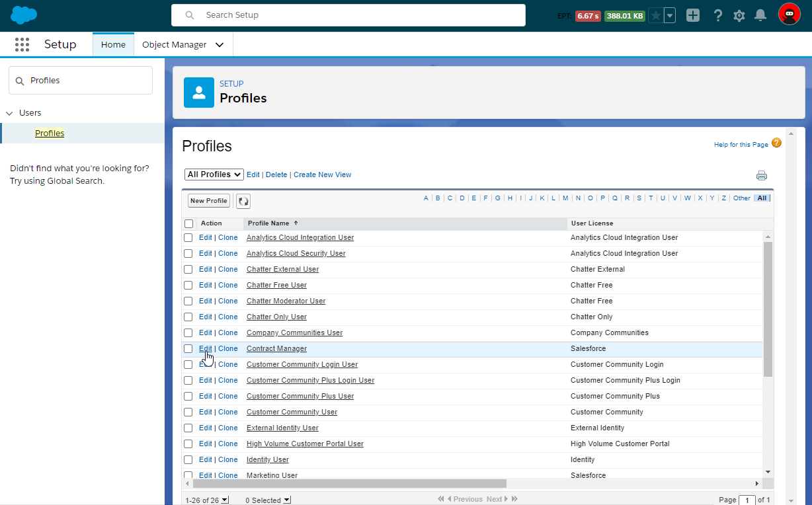The height and width of the screenshot is (505, 812).
Task: Switch to the Home tab
Action: tap(113, 45)
